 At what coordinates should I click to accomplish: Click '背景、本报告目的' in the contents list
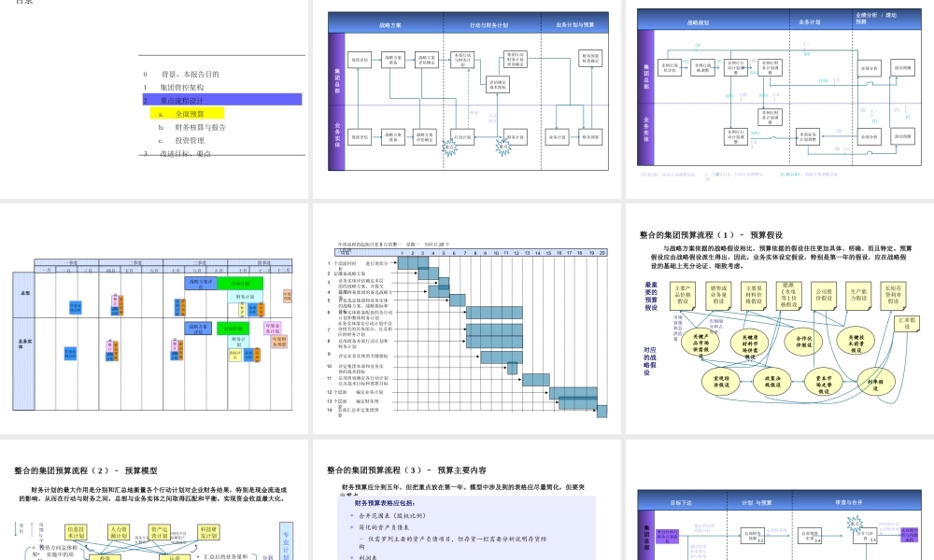(190, 75)
